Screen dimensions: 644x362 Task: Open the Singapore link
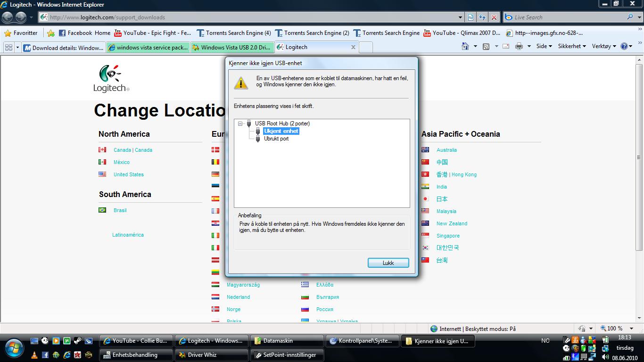448,236
